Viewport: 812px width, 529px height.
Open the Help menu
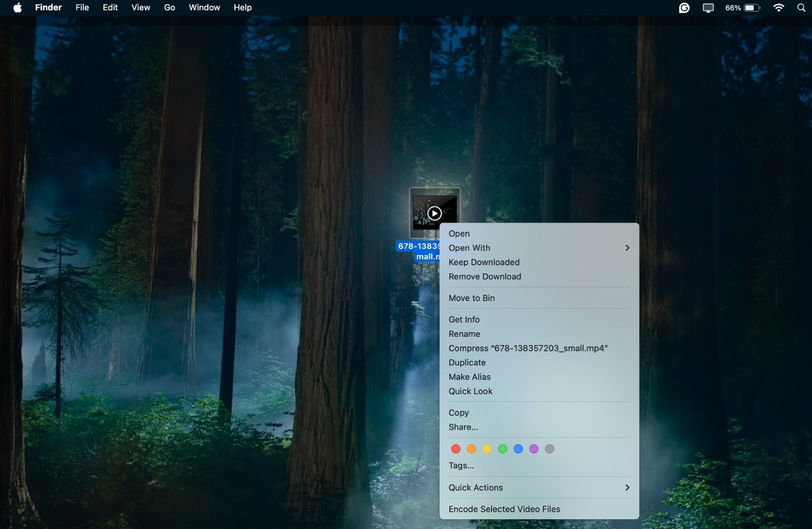[243, 8]
